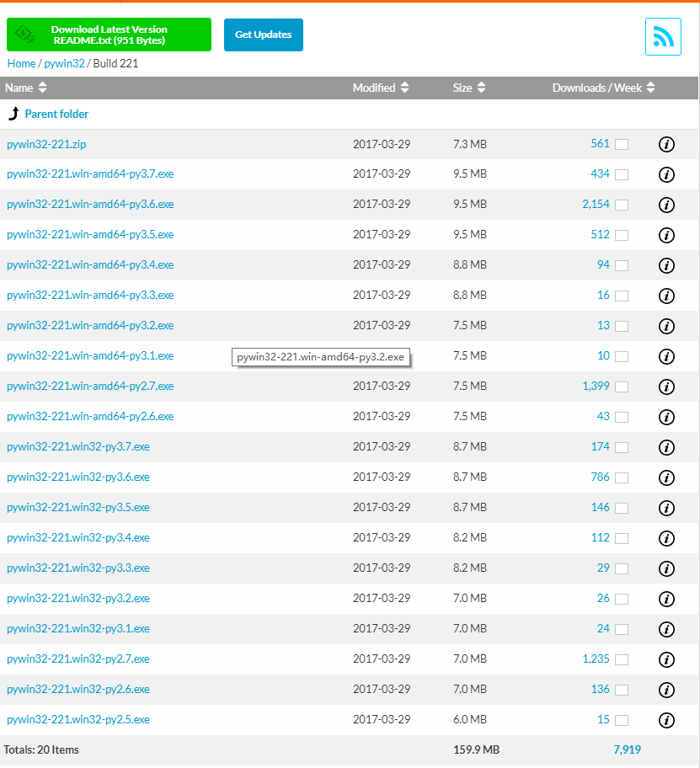Show info for win32-py3.1.exe file

[x=666, y=629]
